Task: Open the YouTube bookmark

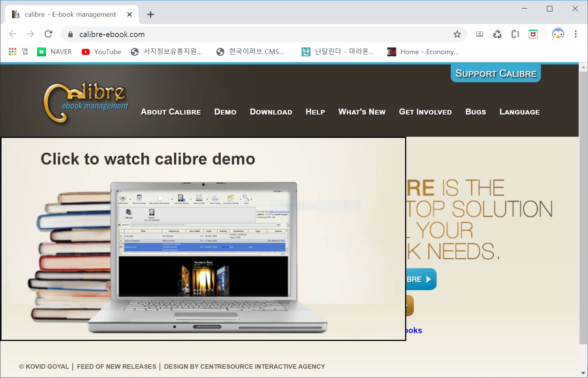Action: coord(101,52)
